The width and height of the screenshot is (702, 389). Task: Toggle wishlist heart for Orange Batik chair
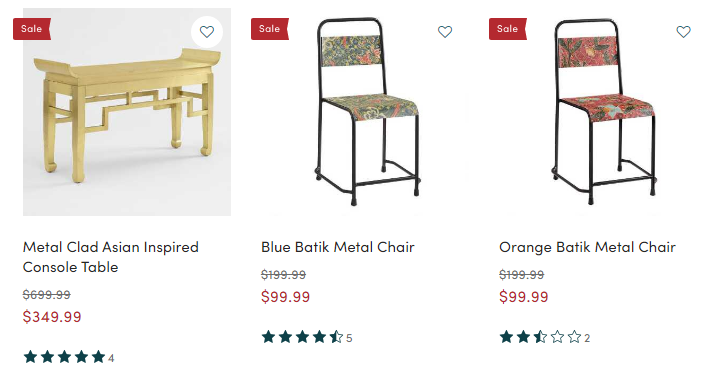pyautogui.click(x=683, y=32)
